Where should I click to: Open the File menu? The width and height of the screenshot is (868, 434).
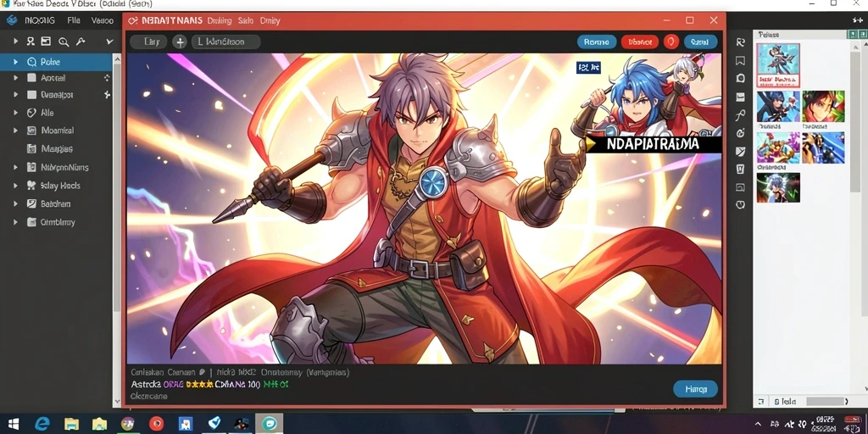tap(74, 20)
